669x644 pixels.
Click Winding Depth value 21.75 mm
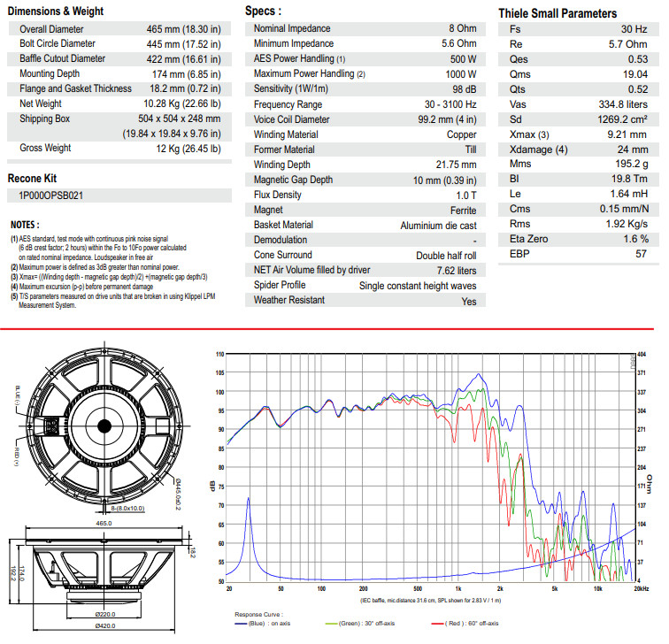pyautogui.click(x=456, y=165)
